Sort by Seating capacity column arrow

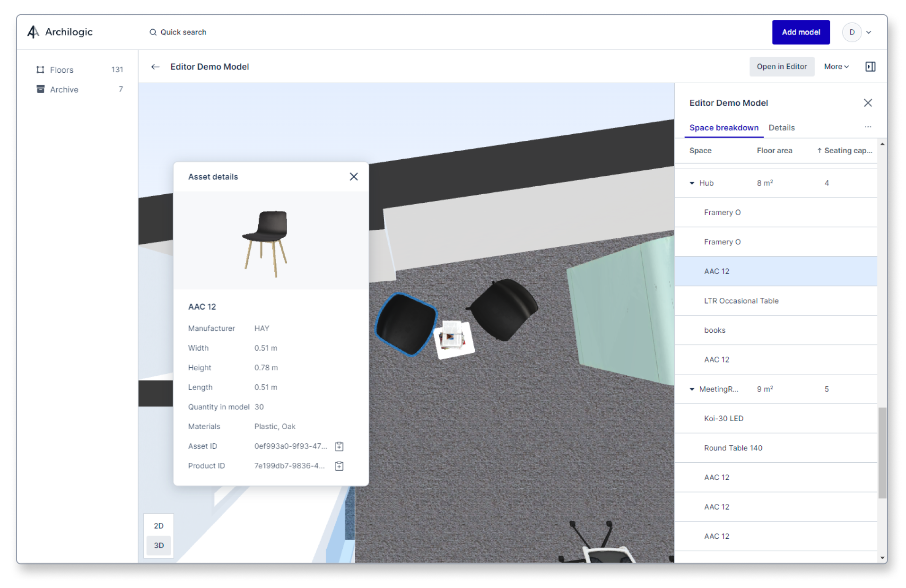[819, 150]
